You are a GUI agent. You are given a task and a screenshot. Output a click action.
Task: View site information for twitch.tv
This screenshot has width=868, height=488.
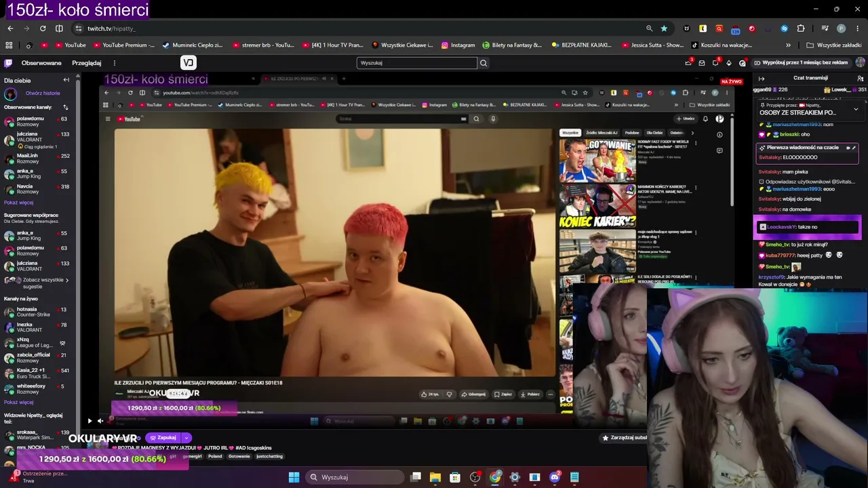click(79, 28)
